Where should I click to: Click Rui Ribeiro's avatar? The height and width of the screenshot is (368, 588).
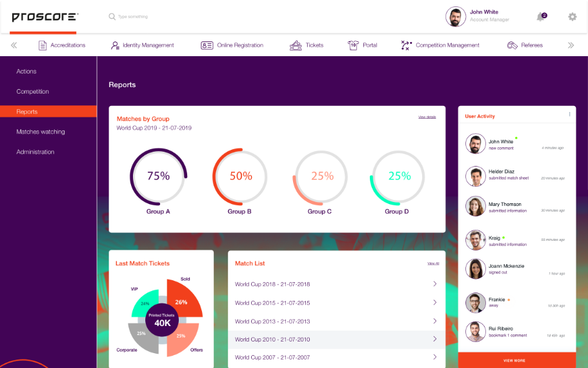476,332
